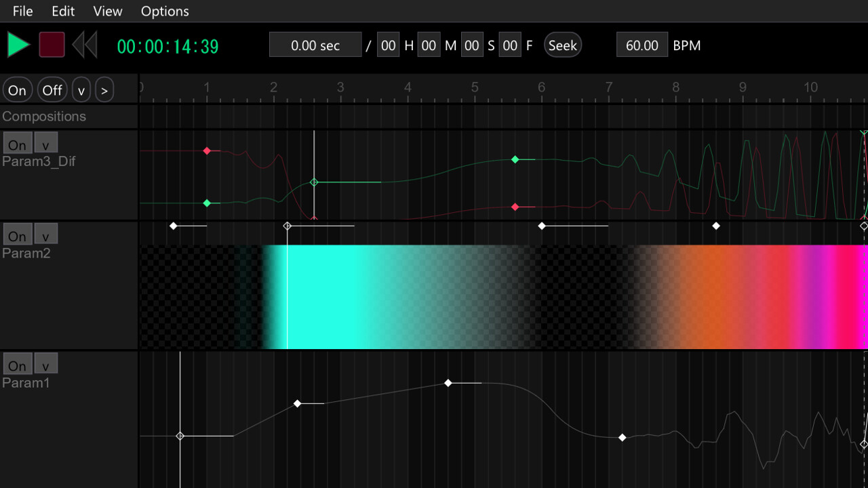The image size is (868, 488).
Task: Collapse Param3_Dif track with v button
Action: point(45,144)
